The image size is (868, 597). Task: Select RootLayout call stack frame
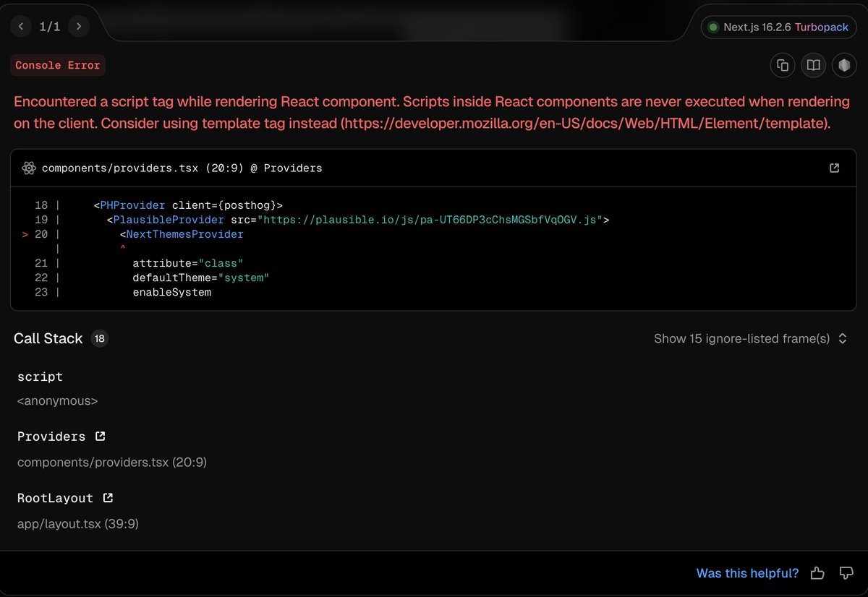point(55,498)
